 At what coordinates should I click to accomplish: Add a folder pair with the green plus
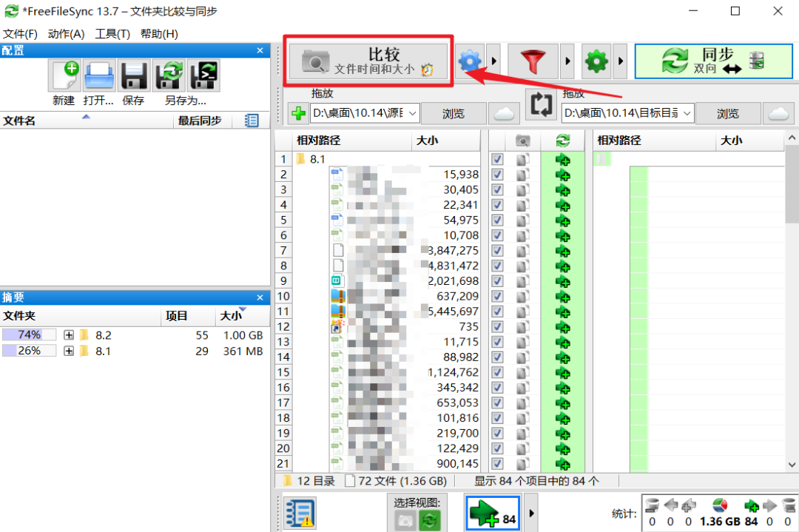pos(298,113)
